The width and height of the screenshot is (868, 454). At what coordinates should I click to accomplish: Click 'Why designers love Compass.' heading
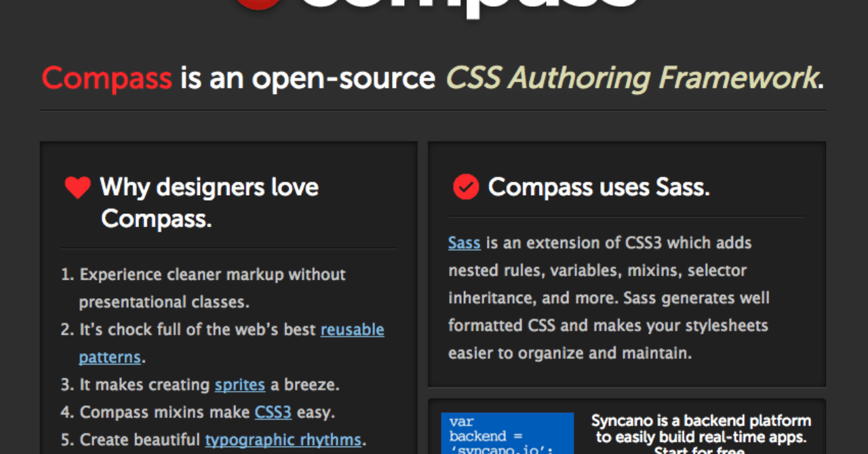[210, 202]
